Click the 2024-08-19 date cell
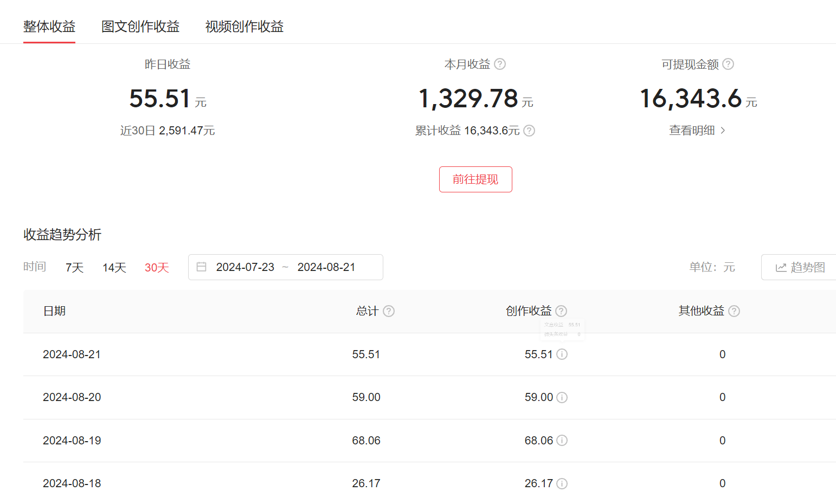Screen dimensions: 836x504 (72, 441)
